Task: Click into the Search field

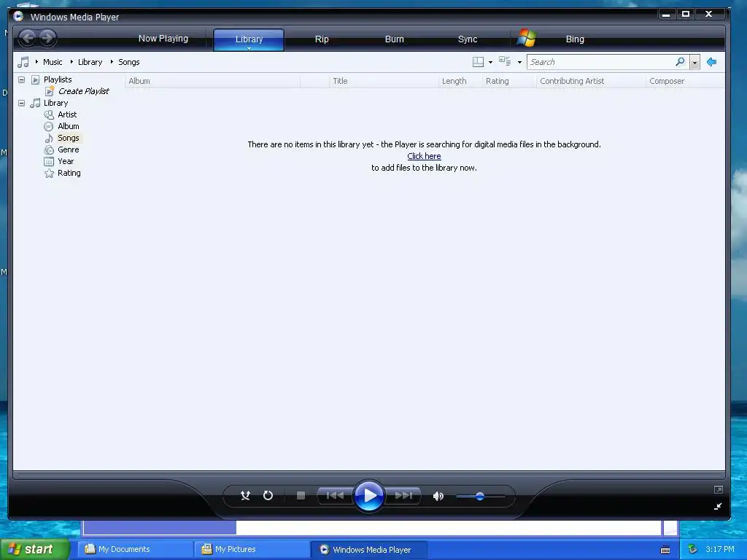Action: coord(602,62)
